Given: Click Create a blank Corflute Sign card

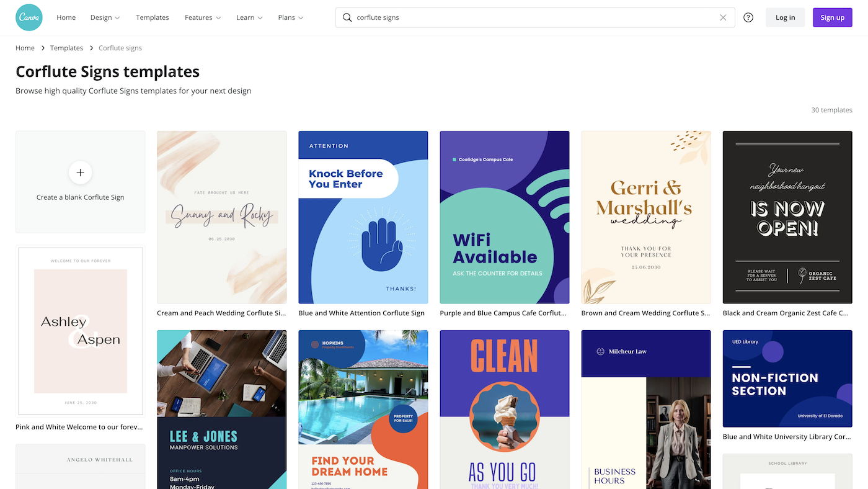Looking at the screenshot, I should [81, 182].
